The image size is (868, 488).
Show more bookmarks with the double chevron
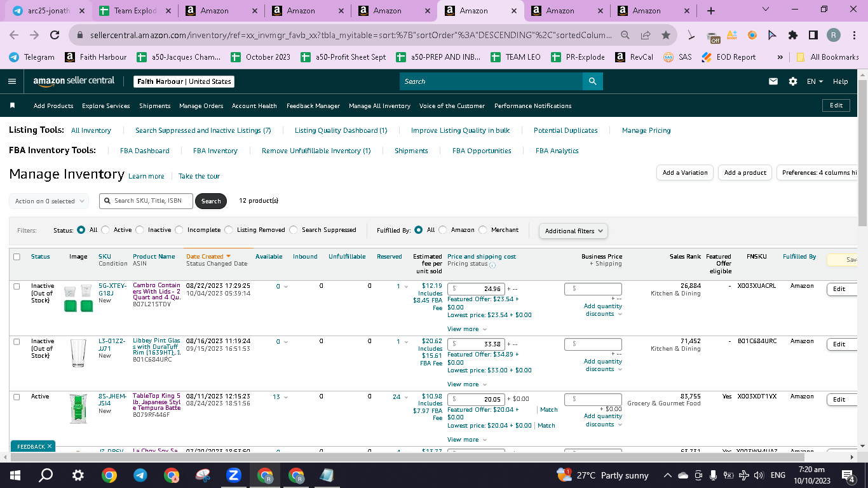tap(780, 57)
